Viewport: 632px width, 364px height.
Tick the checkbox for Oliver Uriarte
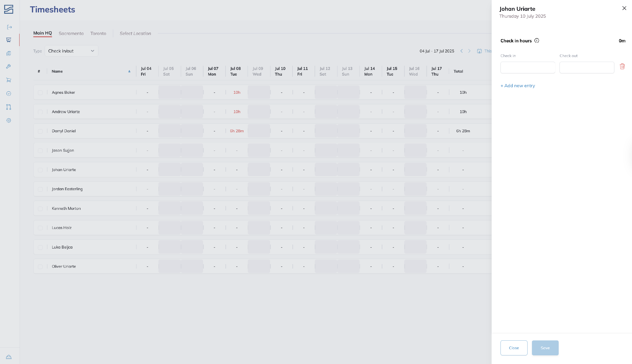40,267
